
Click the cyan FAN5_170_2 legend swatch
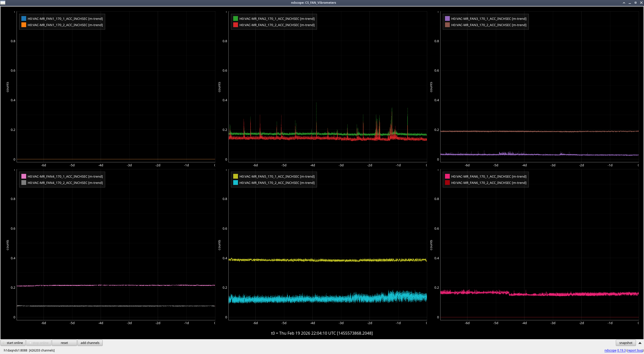tap(235, 183)
